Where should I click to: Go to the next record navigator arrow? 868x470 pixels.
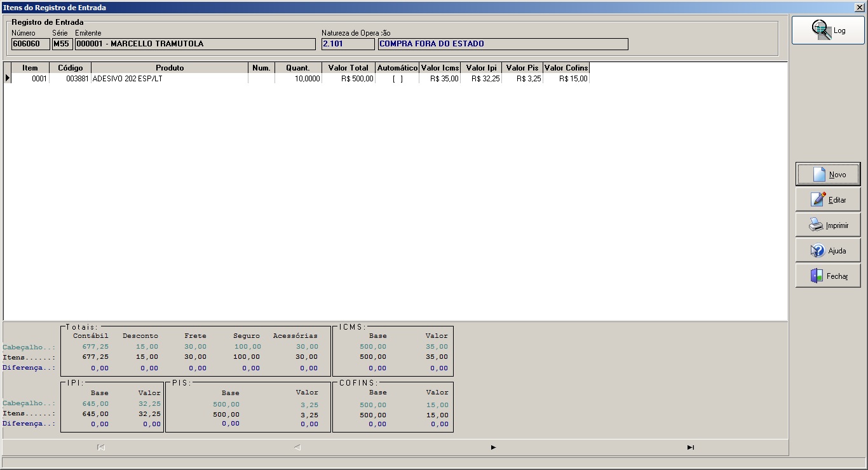493,447
